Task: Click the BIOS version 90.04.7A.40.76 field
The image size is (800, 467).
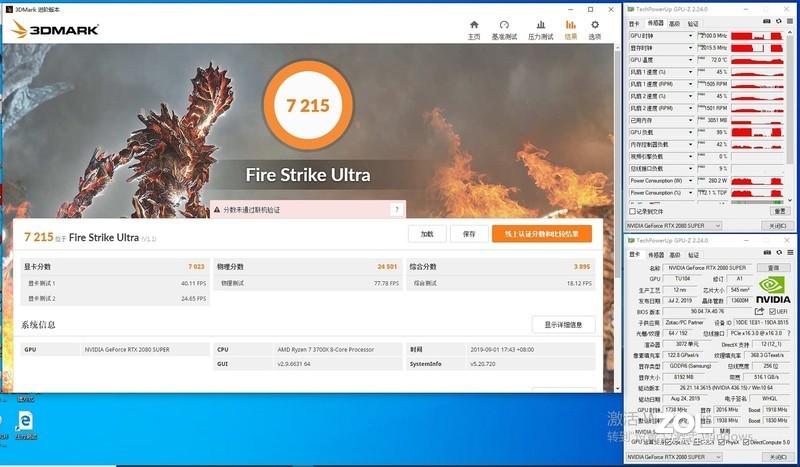Action: (708, 311)
